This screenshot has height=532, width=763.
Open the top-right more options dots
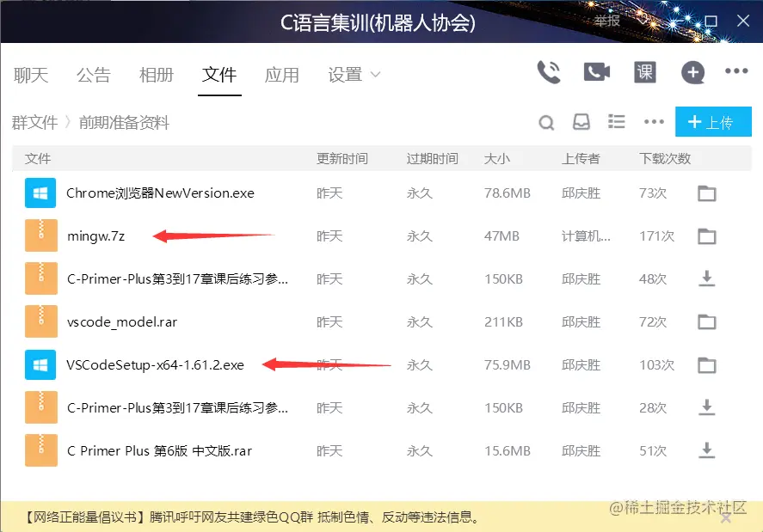(736, 71)
